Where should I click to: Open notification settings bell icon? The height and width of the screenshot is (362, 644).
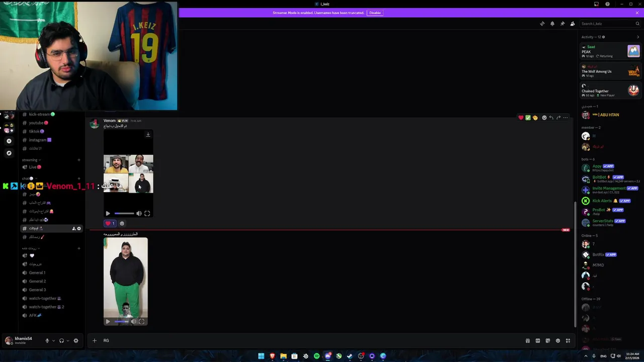click(552, 24)
